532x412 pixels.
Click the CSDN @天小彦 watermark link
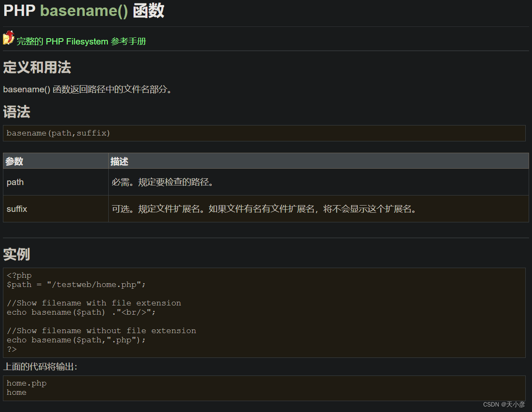point(504,404)
